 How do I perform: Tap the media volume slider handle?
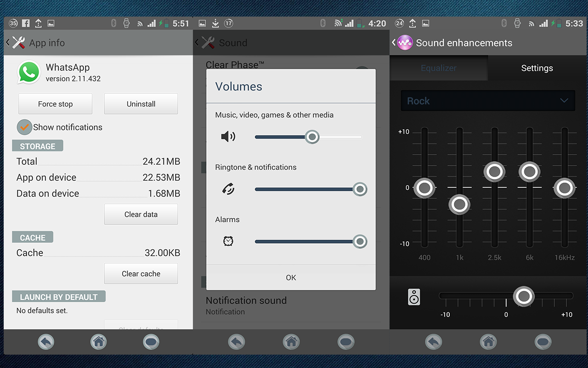312,137
